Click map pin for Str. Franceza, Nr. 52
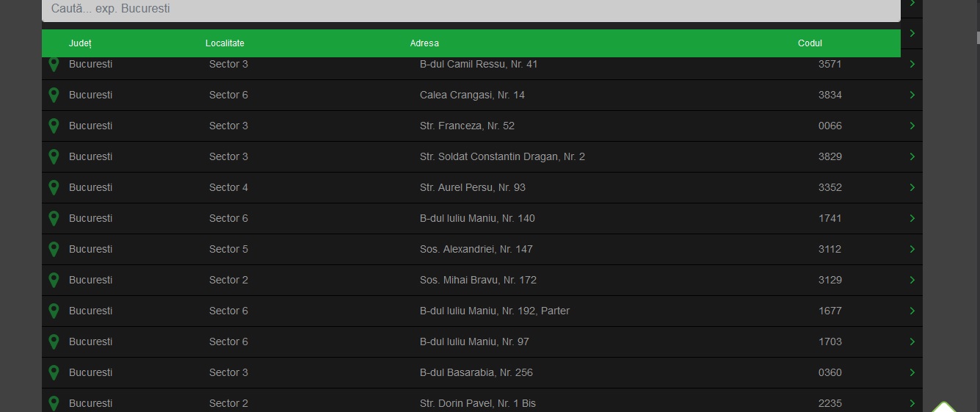This screenshot has height=412, width=980. pyautogui.click(x=54, y=126)
